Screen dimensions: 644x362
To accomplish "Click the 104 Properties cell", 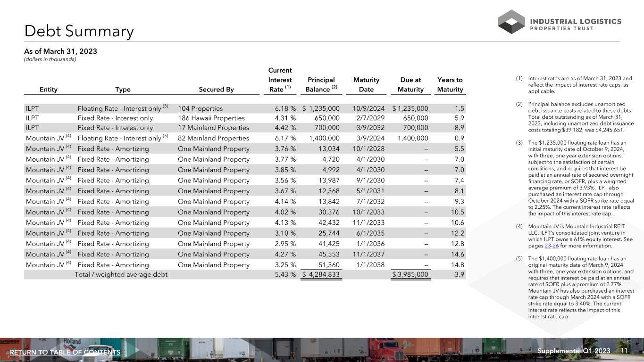I will (200, 108).
